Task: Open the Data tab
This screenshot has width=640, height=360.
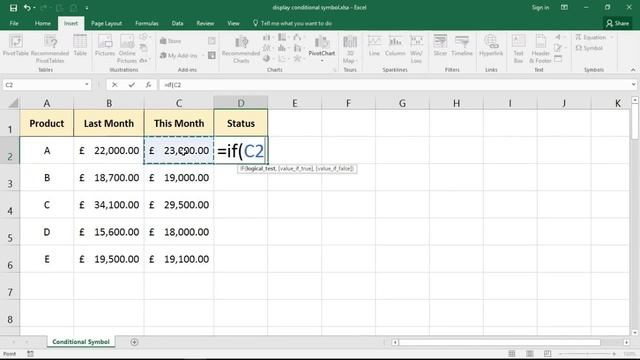Action: pyautogui.click(x=177, y=23)
